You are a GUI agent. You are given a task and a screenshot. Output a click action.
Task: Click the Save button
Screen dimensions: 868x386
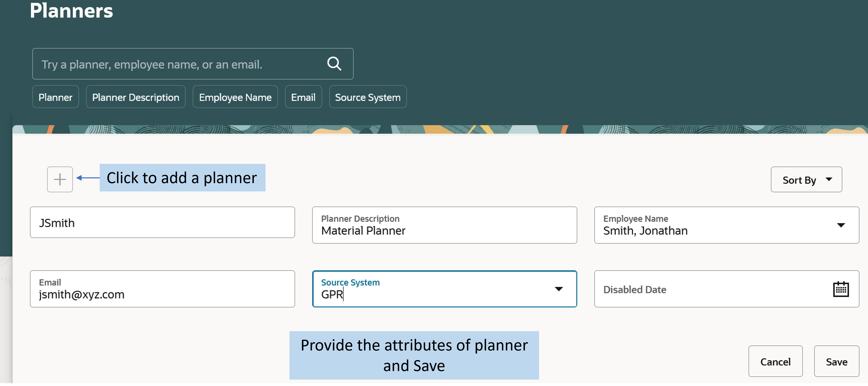pos(836,361)
